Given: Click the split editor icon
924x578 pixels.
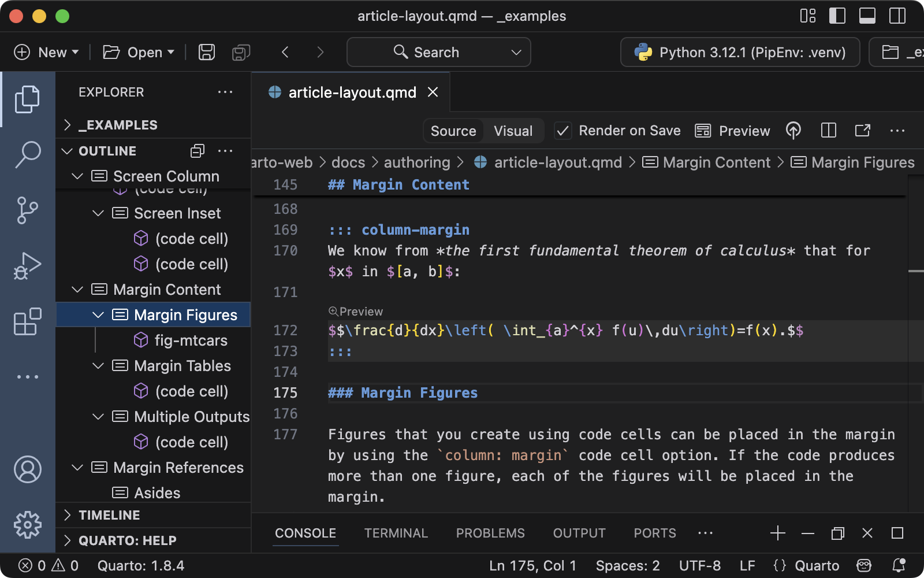Looking at the screenshot, I should [x=829, y=131].
